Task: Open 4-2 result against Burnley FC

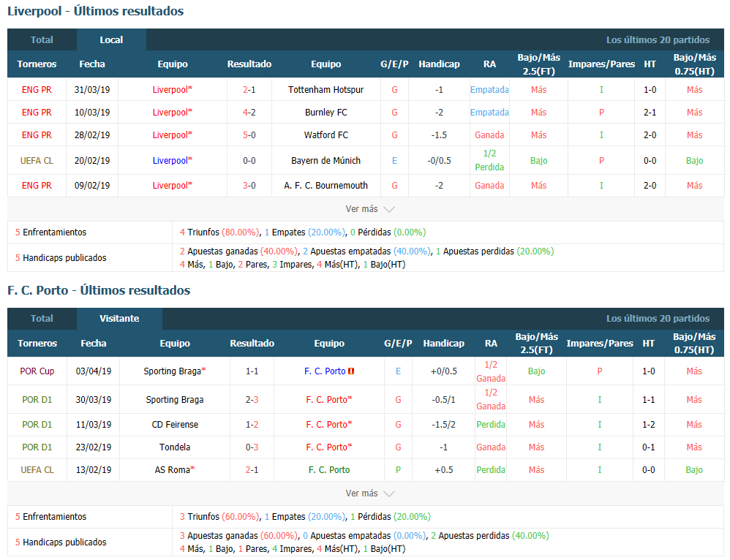Action: tap(249, 112)
